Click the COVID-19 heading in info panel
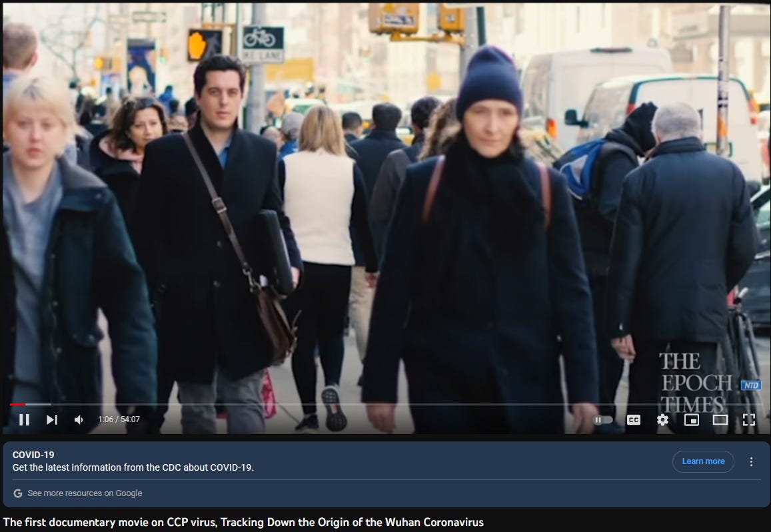 [33, 455]
